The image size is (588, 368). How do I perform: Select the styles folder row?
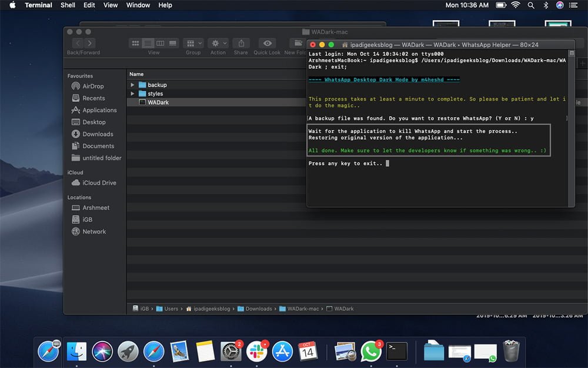tap(217, 94)
